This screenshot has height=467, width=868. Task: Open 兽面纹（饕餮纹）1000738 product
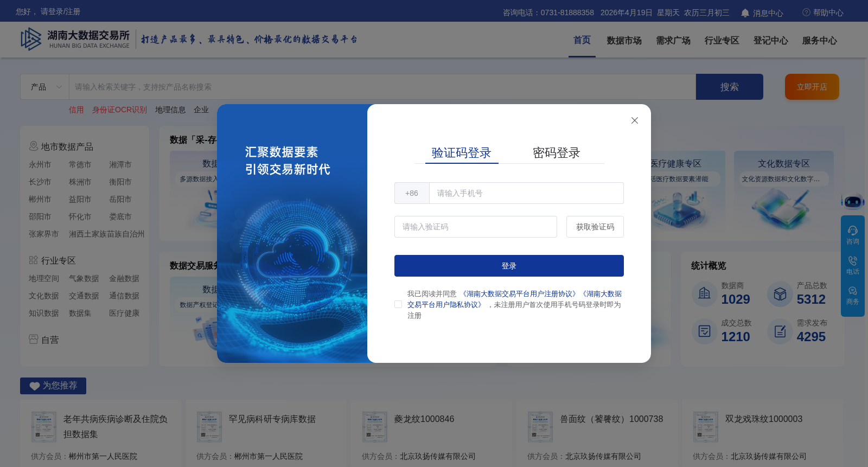[x=611, y=419]
